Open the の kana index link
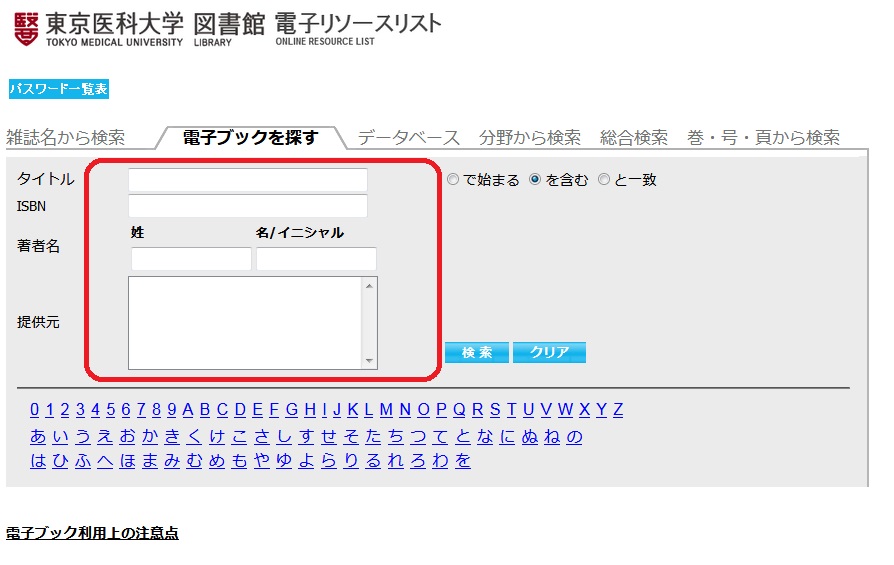 click(x=575, y=436)
